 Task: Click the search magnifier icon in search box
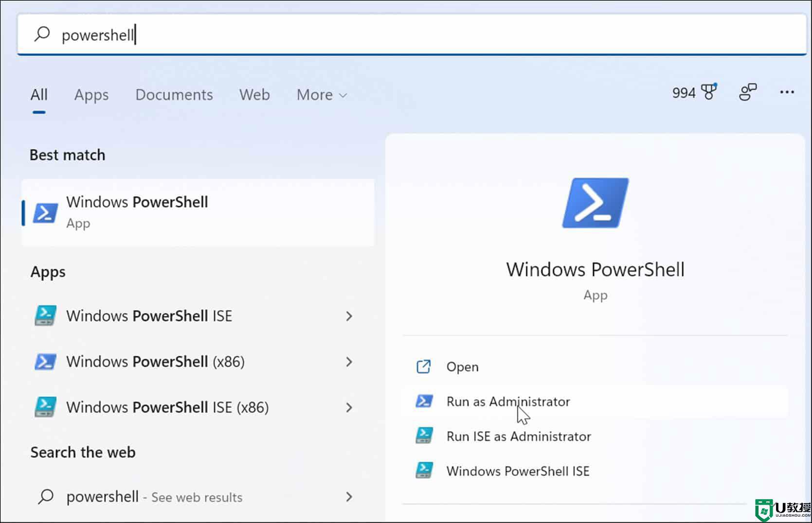(42, 34)
